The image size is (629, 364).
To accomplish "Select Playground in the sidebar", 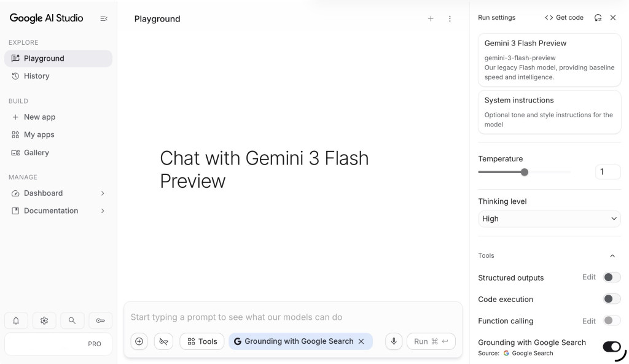I will tap(58, 58).
